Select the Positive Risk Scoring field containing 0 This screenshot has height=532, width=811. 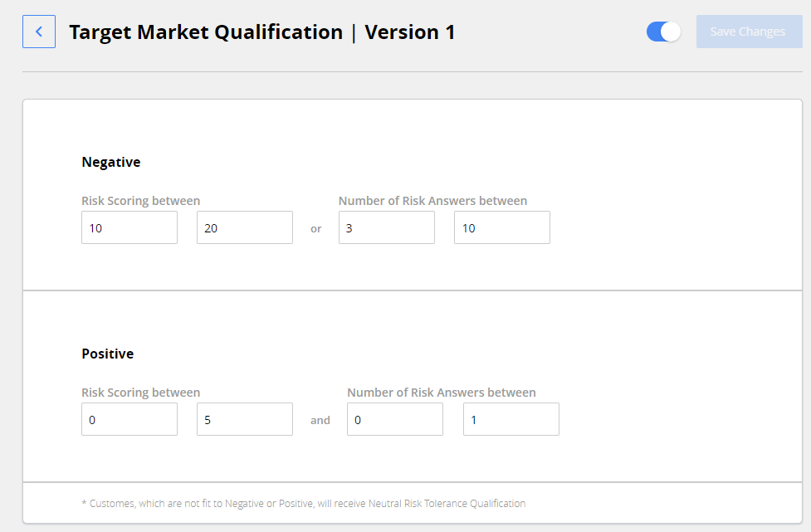pyautogui.click(x=129, y=419)
